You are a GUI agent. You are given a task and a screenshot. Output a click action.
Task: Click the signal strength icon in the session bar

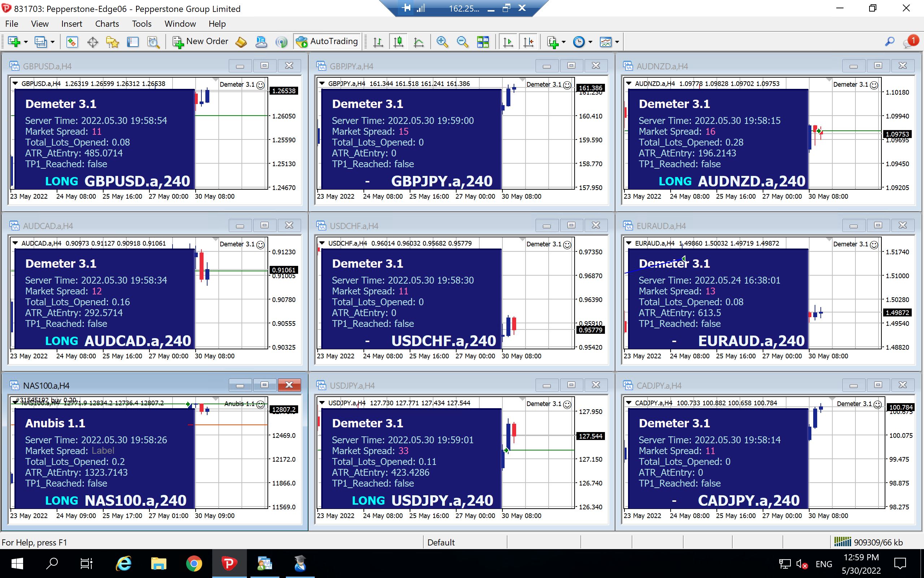(421, 8)
